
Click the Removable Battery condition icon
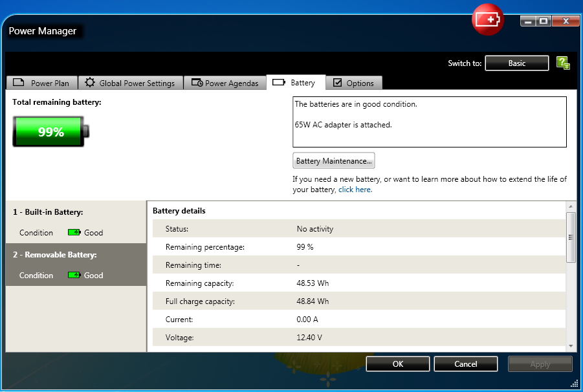(x=74, y=276)
